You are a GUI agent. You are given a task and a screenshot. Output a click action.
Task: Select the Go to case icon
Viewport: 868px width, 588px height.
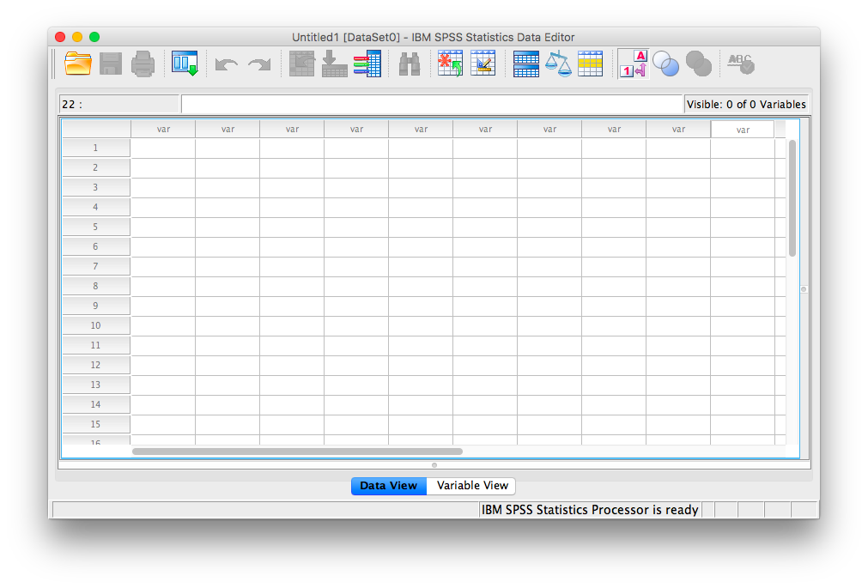302,64
